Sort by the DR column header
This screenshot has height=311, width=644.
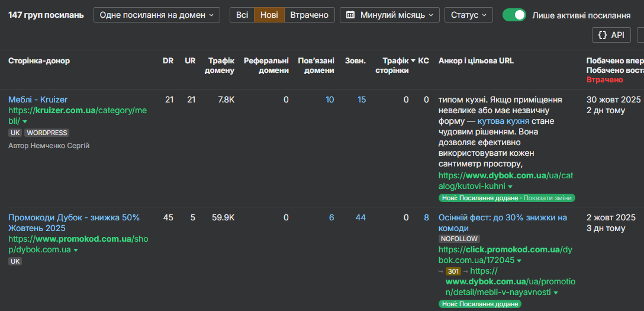(x=168, y=60)
